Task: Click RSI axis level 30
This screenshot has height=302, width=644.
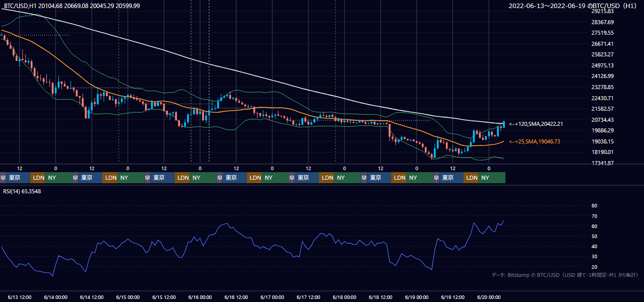Action: pos(594,257)
